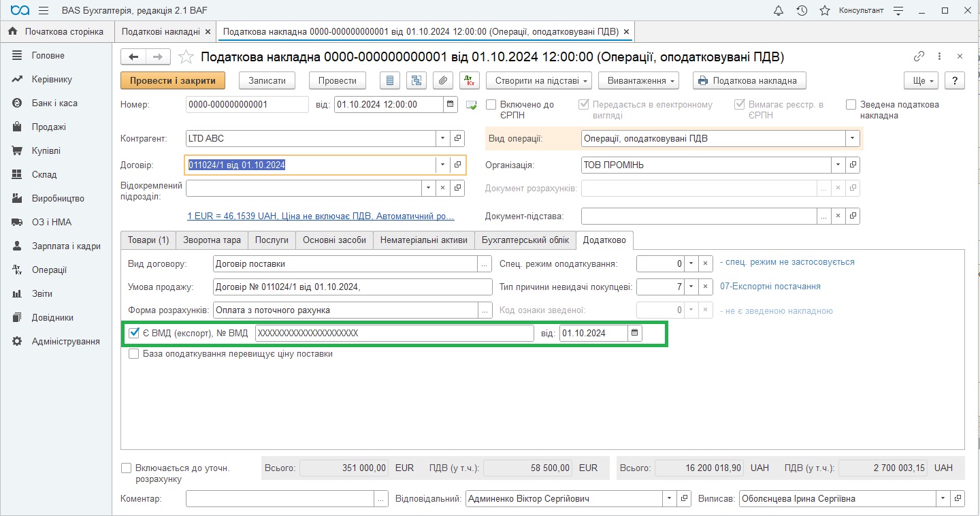The width and height of the screenshot is (980, 516).
Task: Expand Спец. режим оподаткування dropdown
Action: click(691, 263)
